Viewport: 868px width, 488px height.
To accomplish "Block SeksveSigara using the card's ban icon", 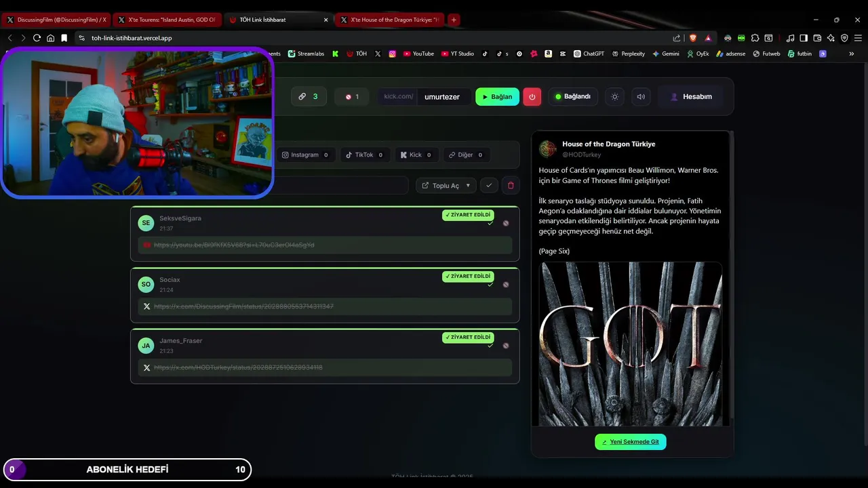I will 506,223.
